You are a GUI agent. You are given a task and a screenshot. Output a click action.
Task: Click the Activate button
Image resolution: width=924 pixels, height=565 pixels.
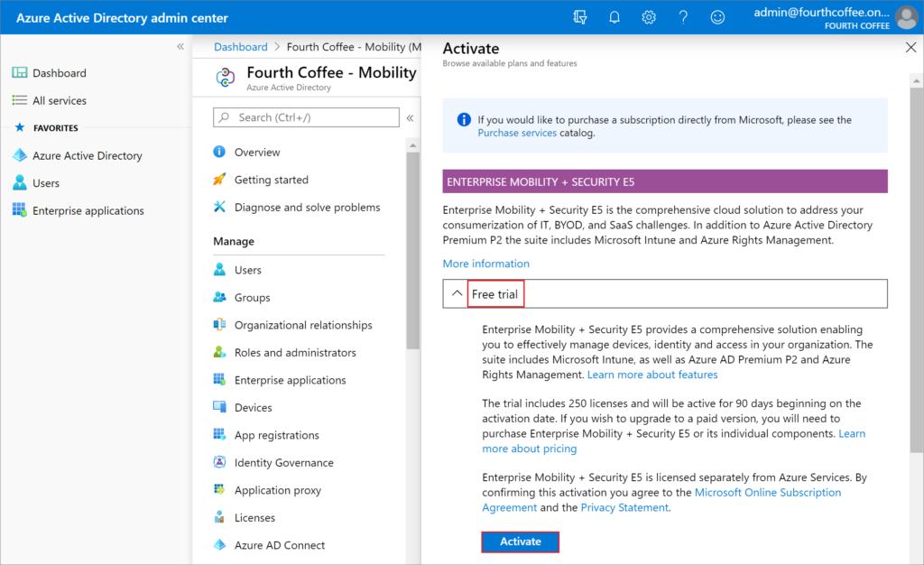pyautogui.click(x=521, y=542)
